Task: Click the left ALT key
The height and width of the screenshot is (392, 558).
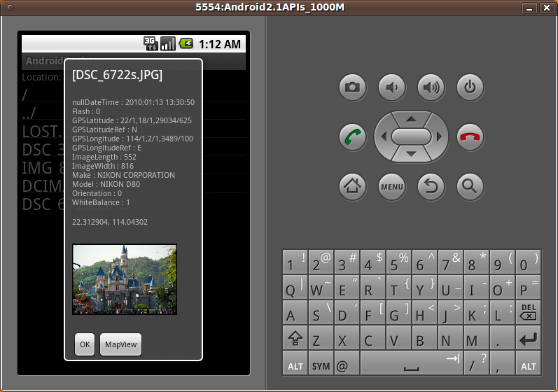Action: pyautogui.click(x=295, y=363)
